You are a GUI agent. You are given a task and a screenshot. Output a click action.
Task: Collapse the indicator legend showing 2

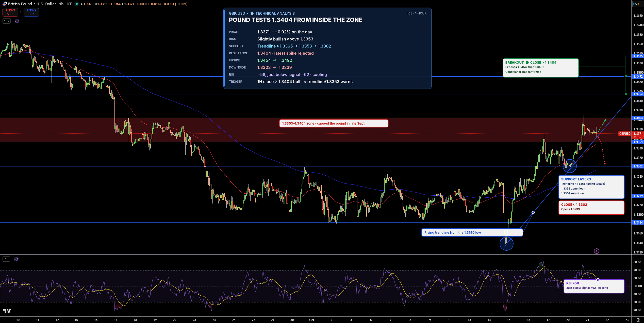7,21
